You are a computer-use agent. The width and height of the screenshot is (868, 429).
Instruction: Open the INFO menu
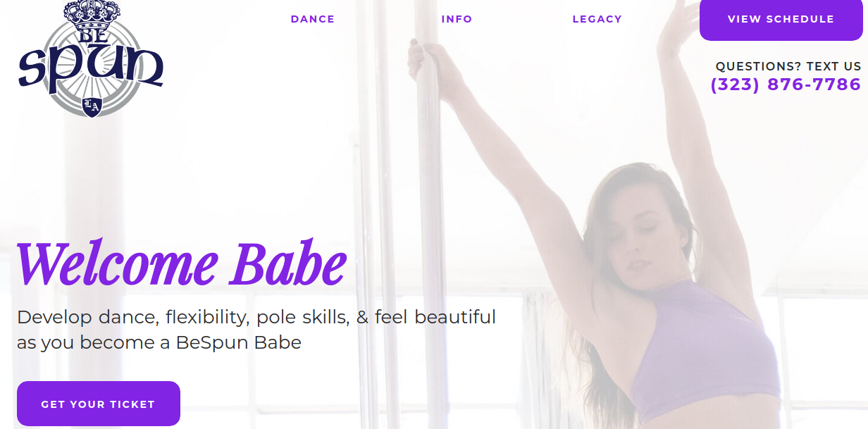457,19
